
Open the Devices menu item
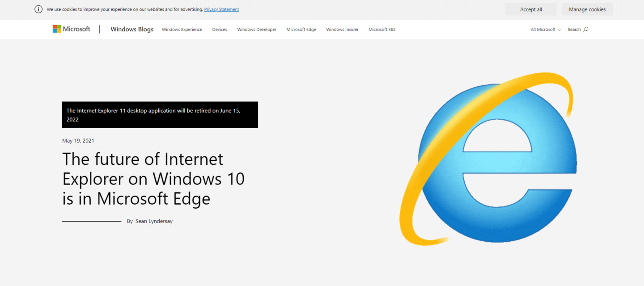[x=220, y=29]
